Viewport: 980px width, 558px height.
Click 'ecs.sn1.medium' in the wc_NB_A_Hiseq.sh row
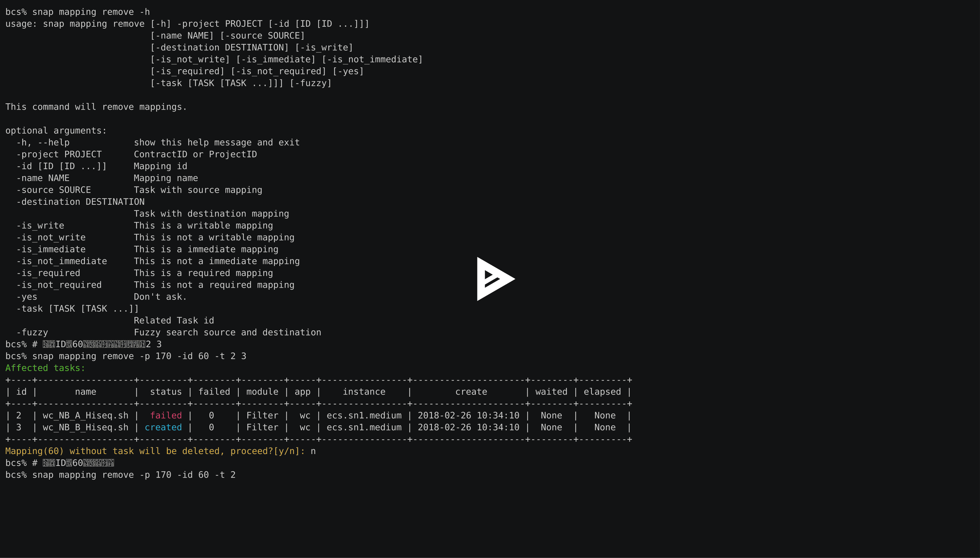pos(364,416)
